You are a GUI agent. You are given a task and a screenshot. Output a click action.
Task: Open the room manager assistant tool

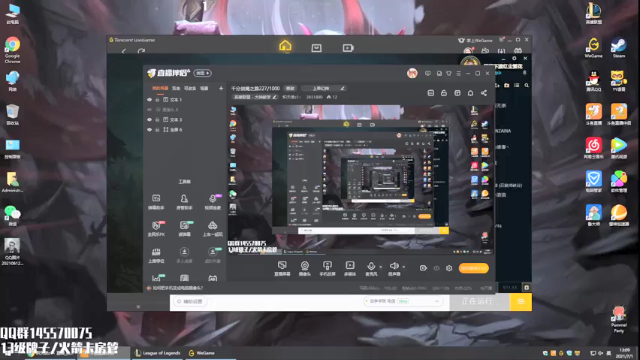point(184,202)
